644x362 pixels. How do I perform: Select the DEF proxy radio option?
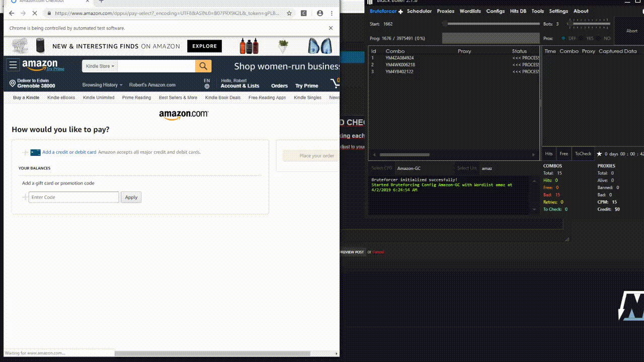pyautogui.click(x=563, y=38)
